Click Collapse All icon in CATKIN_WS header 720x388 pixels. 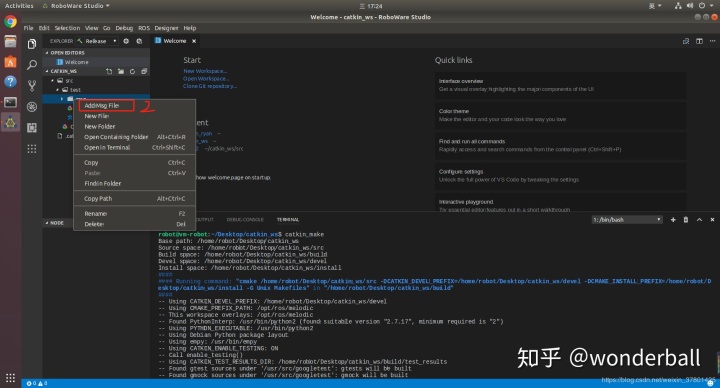tap(144, 71)
